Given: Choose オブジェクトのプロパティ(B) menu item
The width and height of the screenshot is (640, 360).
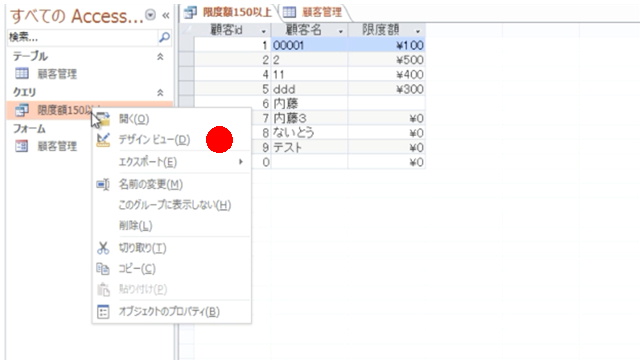Looking at the screenshot, I should pyautogui.click(x=172, y=311).
